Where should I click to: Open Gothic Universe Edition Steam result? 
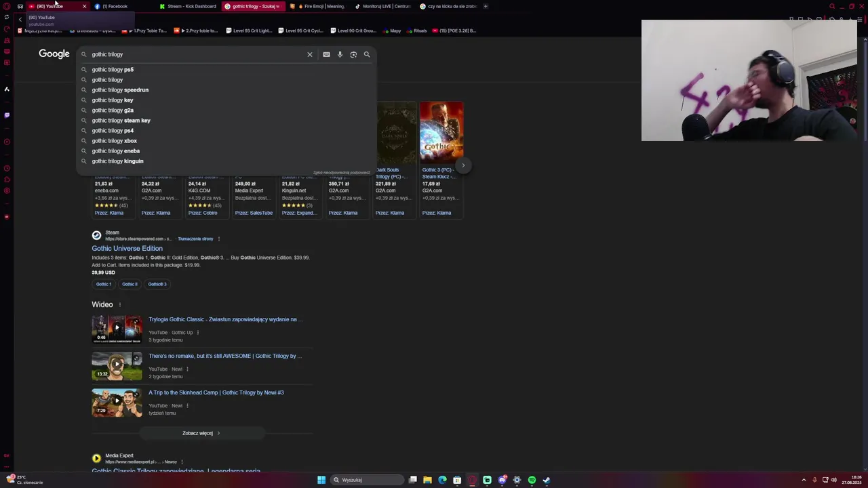point(127,248)
